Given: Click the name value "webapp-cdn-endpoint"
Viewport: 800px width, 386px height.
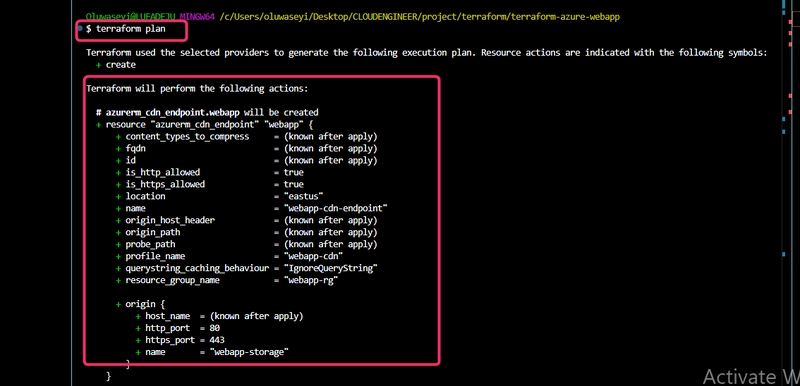Looking at the screenshot, I should coord(336,208).
